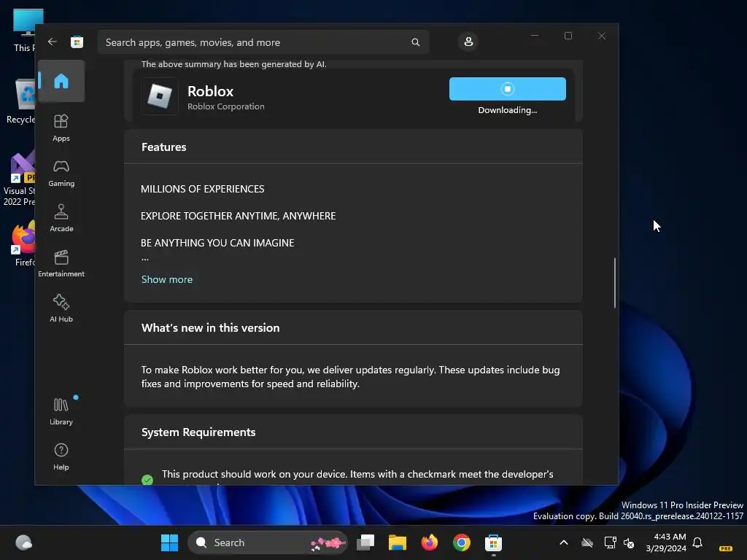Click the Store page vertical scrollbar
This screenshot has width=747, height=560.
click(614, 283)
